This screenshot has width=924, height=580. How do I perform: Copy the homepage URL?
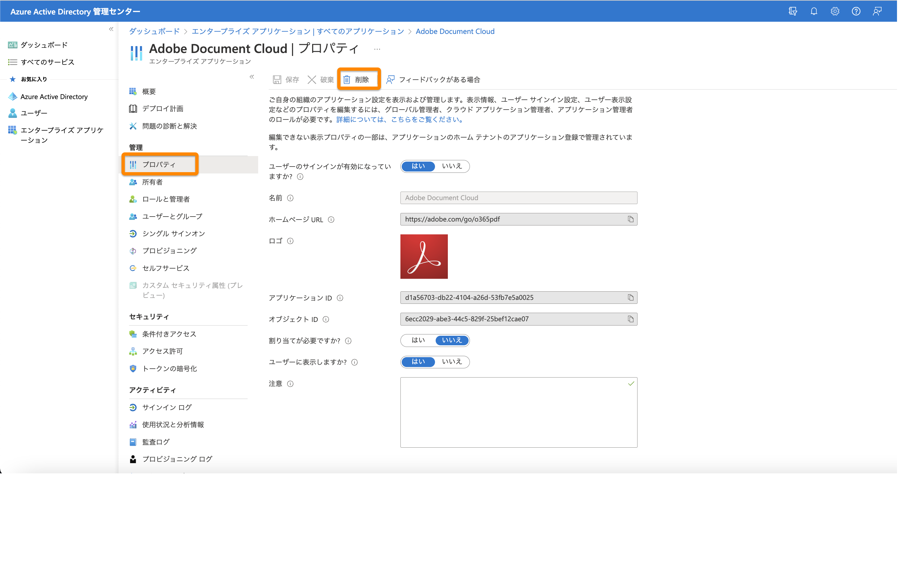point(631,219)
